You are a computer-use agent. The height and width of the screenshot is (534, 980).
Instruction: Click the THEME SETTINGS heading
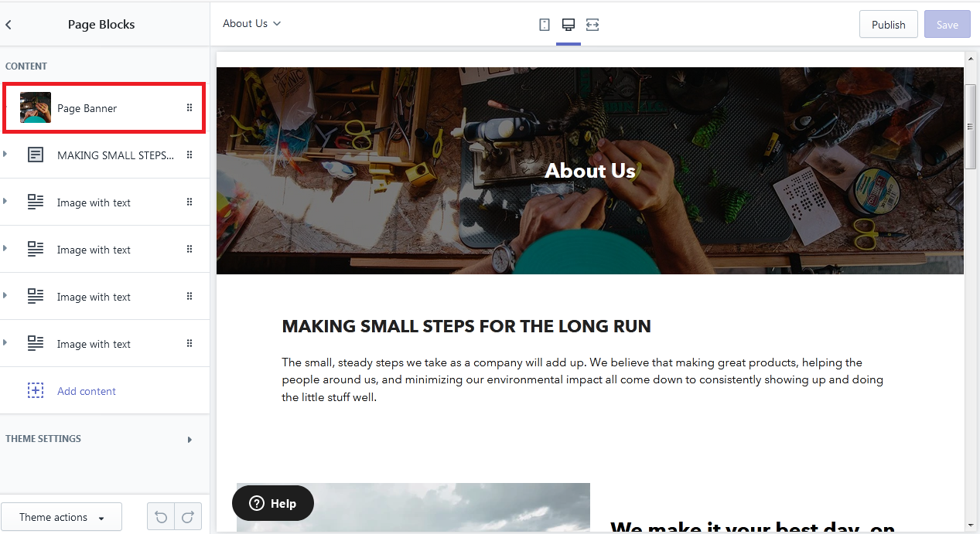[43, 439]
